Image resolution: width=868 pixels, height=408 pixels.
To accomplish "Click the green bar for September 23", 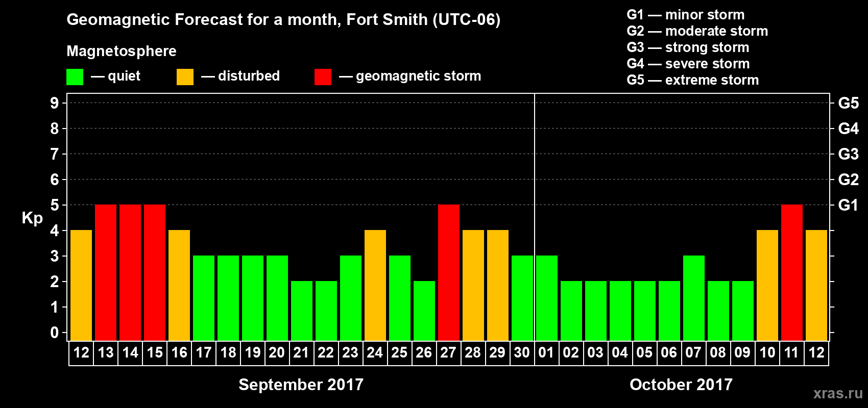I will click(351, 298).
